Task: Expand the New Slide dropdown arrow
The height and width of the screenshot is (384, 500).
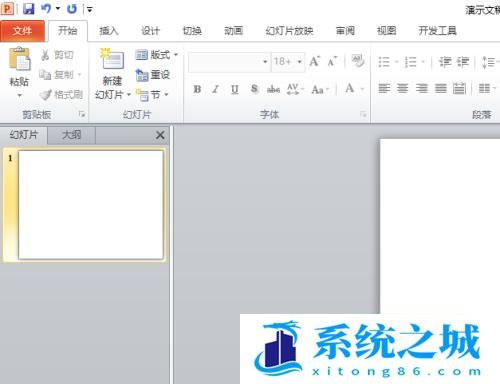Action: pyautogui.click(x=128, y=95)
